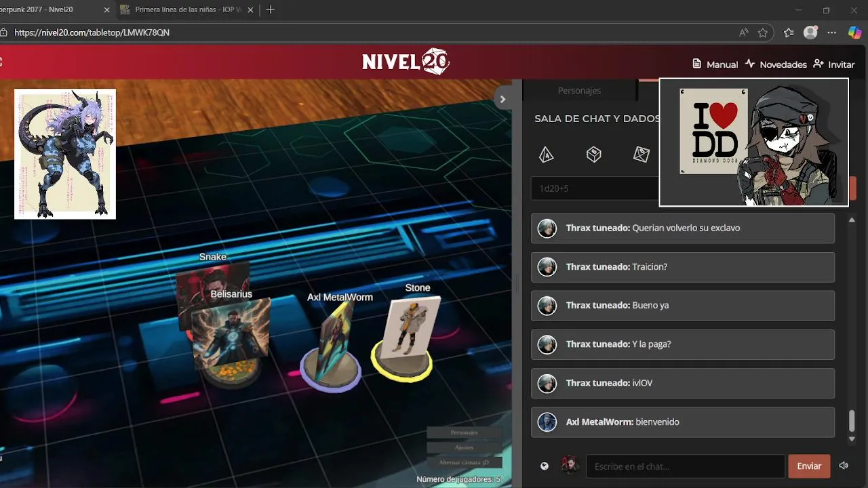Click your avatar next to chat input
This screenshot has width=868, height=488.
click(x=570, y=466)
